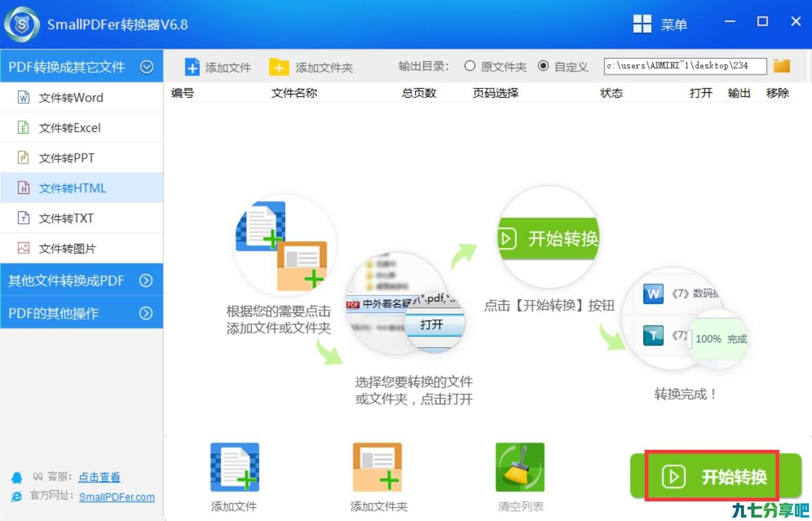This screenshot has height=521, width=812.
Task: Click the 页码选择 column header
Action: coord(496,93)
